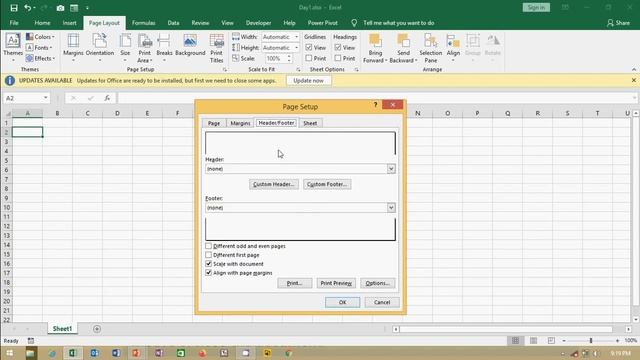Viewport: 640px width, 360px height.
Task: Uncheck Scale with document
Action: 209,264
